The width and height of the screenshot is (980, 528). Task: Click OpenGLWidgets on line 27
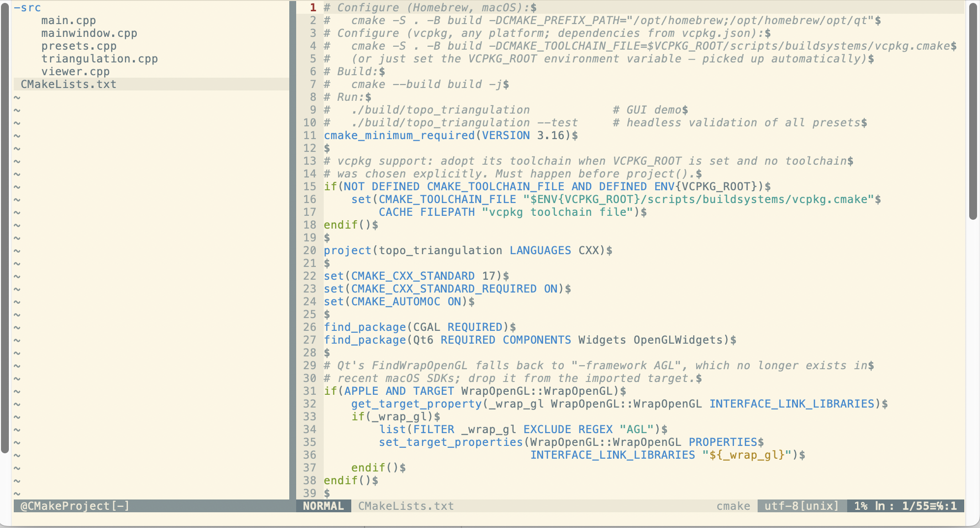tap(678, 340)
